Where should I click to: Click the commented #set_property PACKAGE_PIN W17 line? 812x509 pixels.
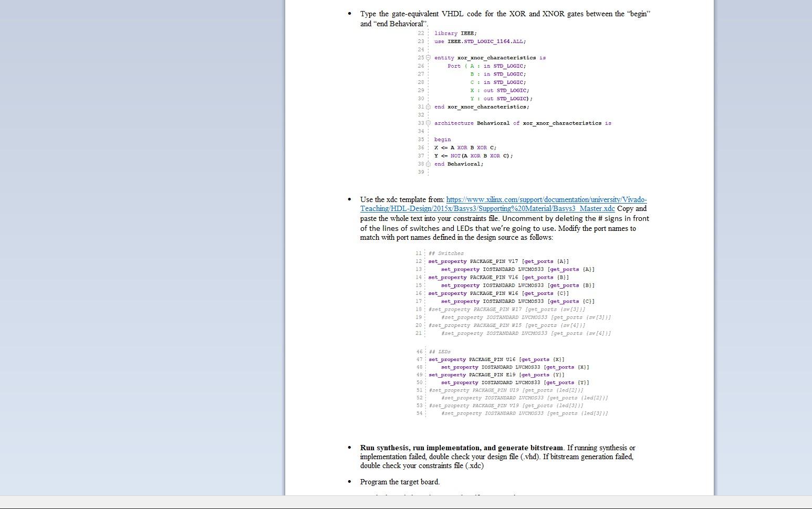505,309
